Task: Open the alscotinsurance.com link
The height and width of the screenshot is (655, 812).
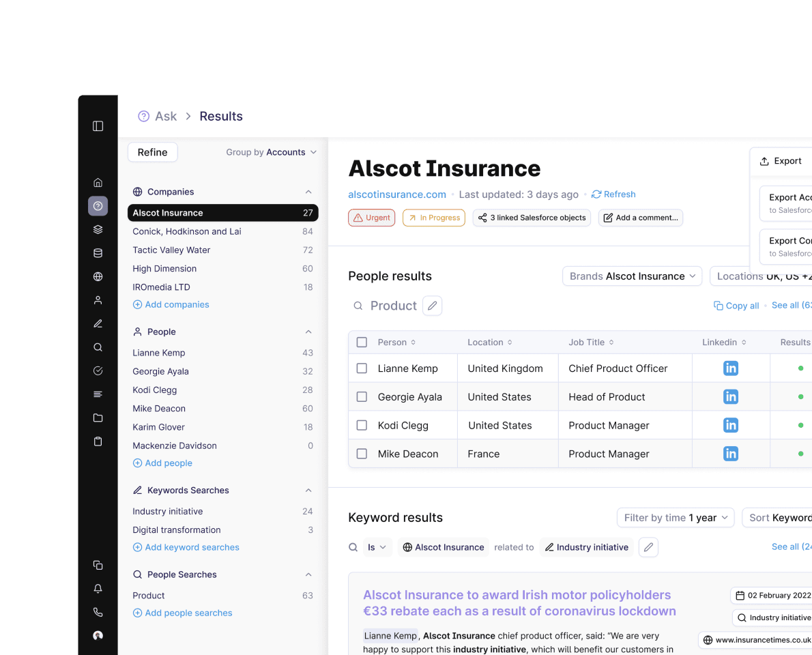Action: click(397, 194)
